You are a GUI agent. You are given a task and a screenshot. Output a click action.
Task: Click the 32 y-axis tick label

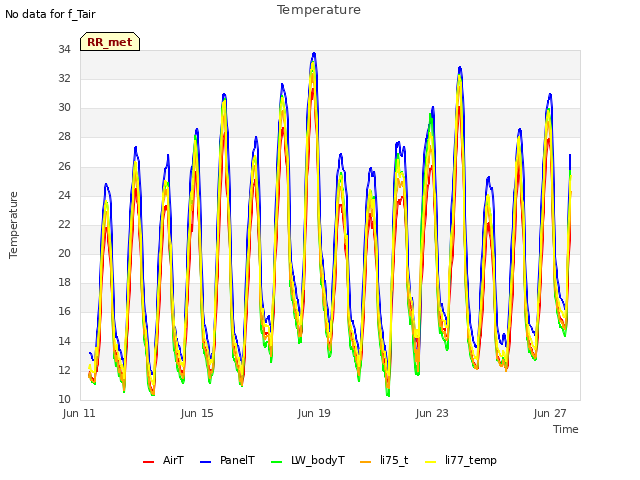click(64, 78)
